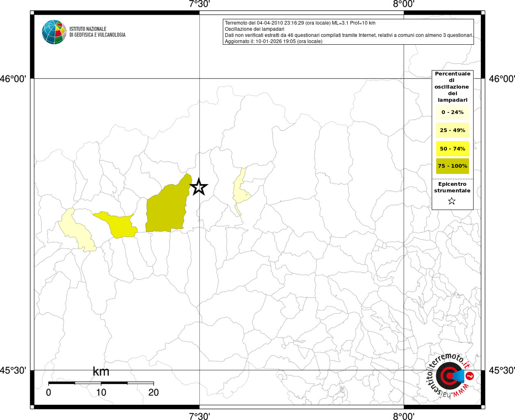Click the 'Epicentro strumentale' legend label

coord(452,187)
